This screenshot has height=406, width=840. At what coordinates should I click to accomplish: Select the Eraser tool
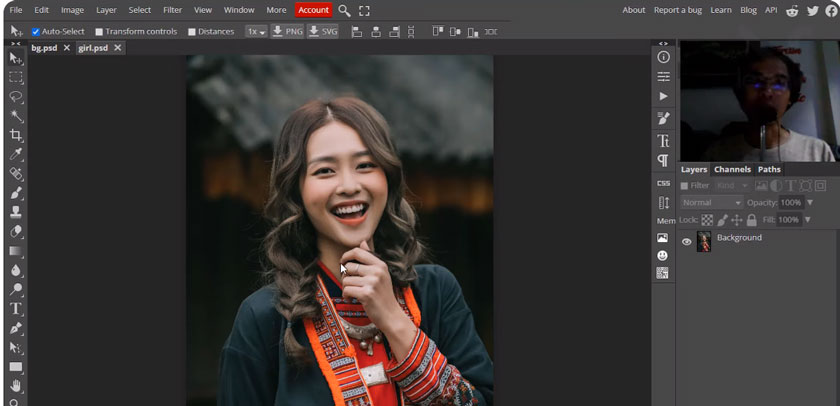coord(16,231)
